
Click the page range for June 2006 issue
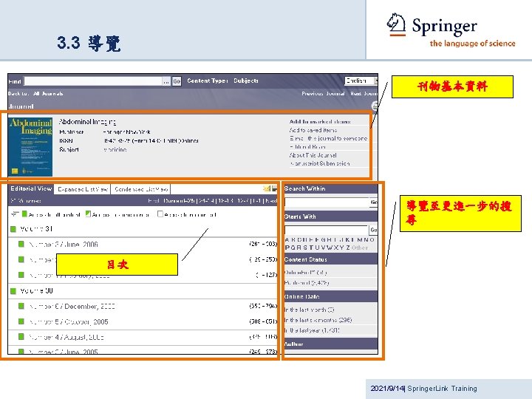263,244
